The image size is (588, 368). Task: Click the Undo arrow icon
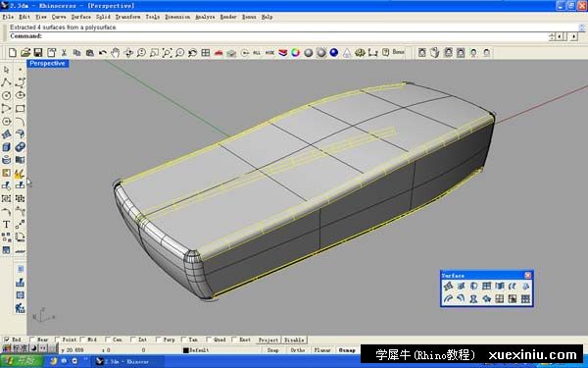coord(102,53)
